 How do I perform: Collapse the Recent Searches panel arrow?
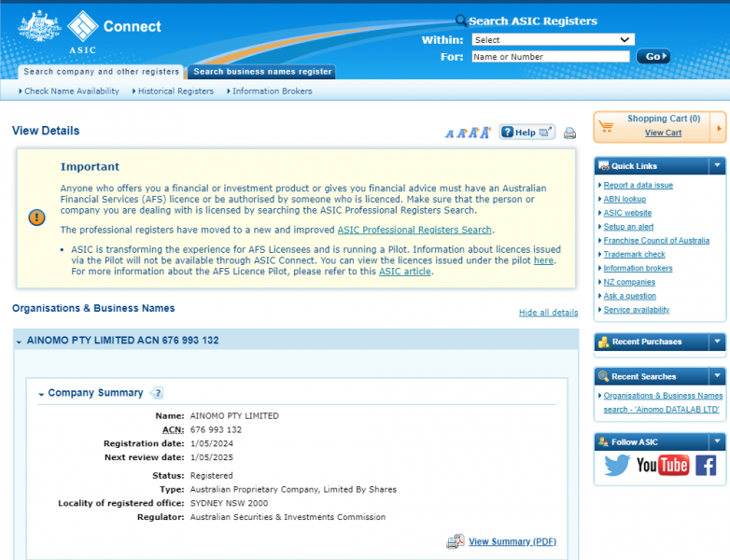click(717, 375)
